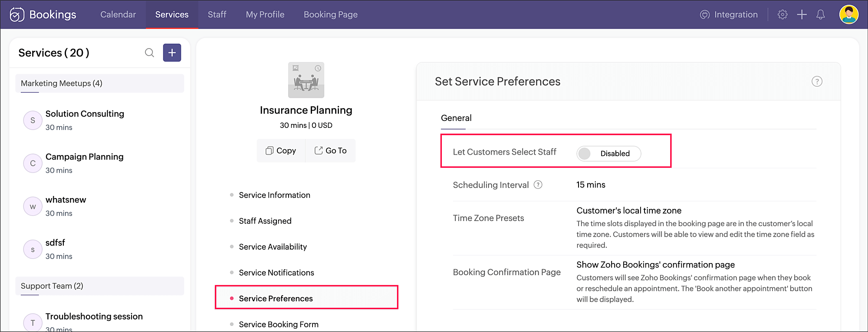Image resolution: width=868 pixels, height=332 pixels.
Task: Switch to the Calendar tab
Action: tap(118, 15)
